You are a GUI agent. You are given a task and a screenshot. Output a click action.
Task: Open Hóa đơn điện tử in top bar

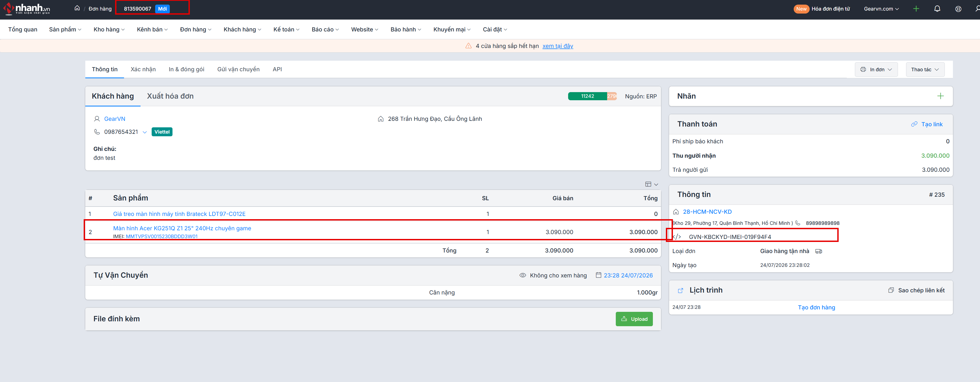831,9
